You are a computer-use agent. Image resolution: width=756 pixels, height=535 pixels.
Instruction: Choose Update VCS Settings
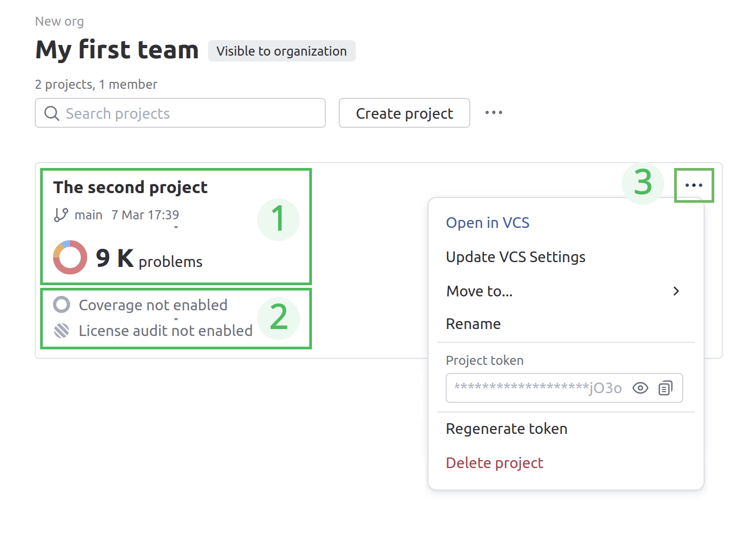click(x=515, y=257)
